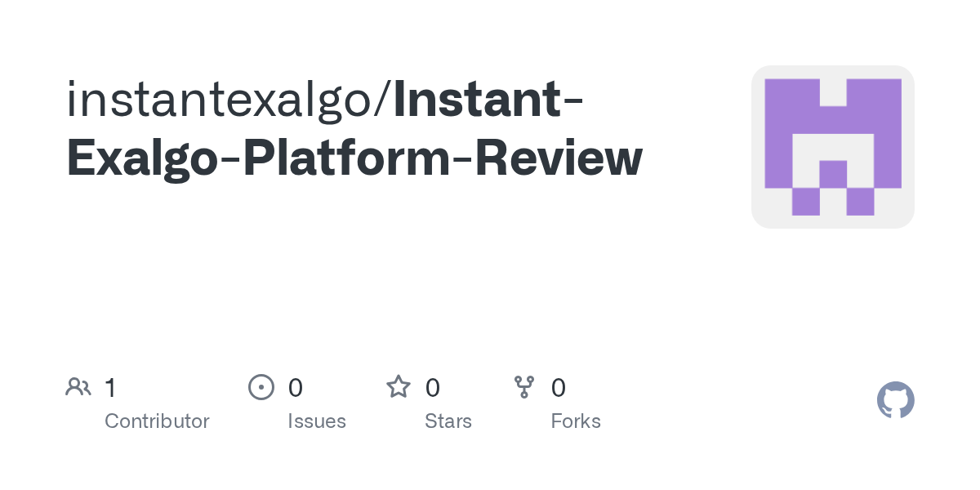Click the contributors people icon
The height and width of the screenshot is (490, 980).
[78, 387]
